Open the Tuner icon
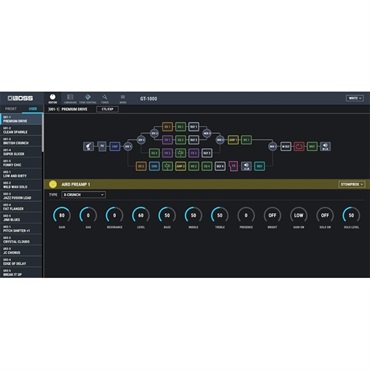This screenshot has height=370, width=370. click(x=105, y=98)
